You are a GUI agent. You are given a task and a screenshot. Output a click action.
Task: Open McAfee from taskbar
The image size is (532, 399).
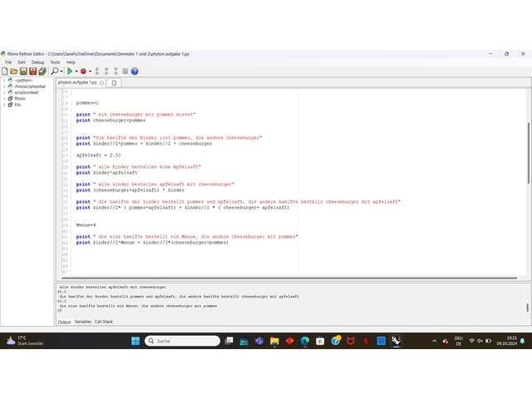pos(351,341)
